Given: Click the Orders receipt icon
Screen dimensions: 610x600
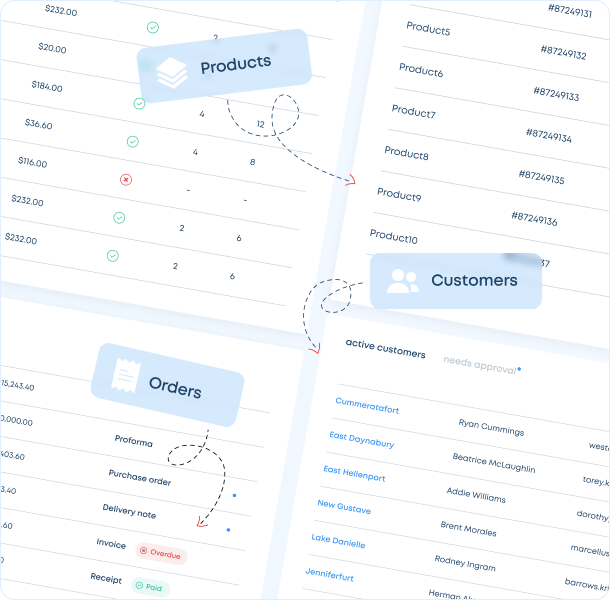Looking at the screenshot, I should [x=126, y=376].
